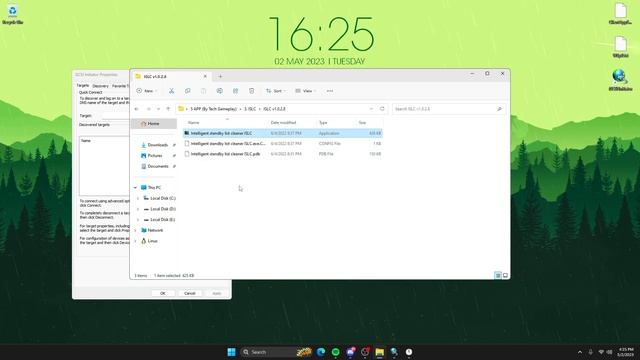Click the Share icon in Explorer toolbar
640x360 pixels.
coord(236,91)
